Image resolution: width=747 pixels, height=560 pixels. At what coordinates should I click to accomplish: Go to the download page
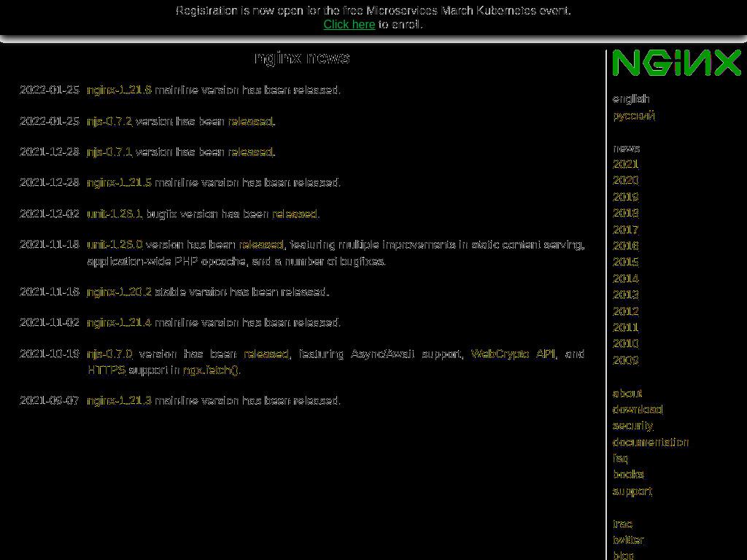tap(638, 410)
